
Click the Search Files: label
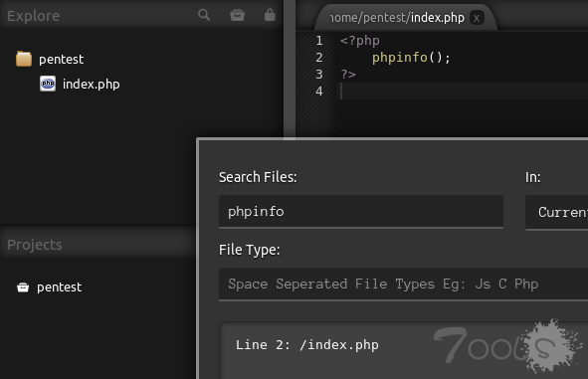click(x=258, y=177)
